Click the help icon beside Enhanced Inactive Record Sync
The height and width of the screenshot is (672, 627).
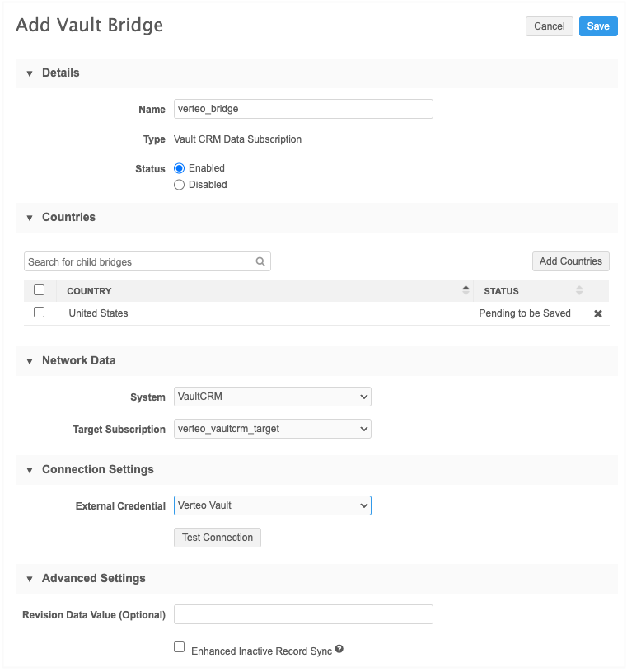click(339, 650)
